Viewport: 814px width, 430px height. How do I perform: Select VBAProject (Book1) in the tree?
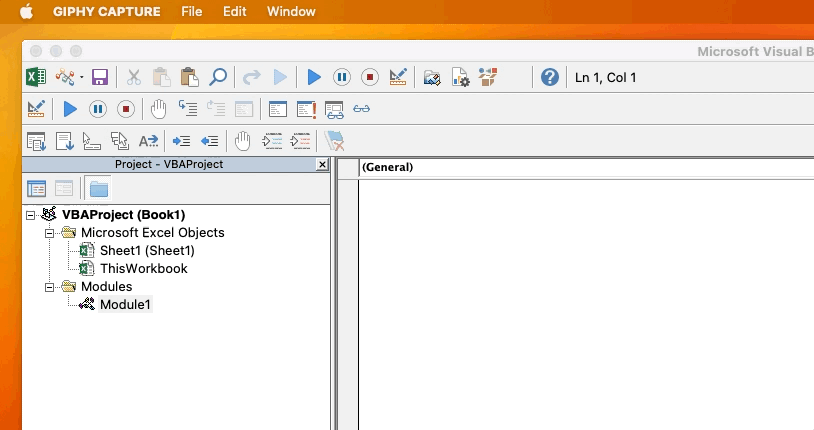point(124,214)
